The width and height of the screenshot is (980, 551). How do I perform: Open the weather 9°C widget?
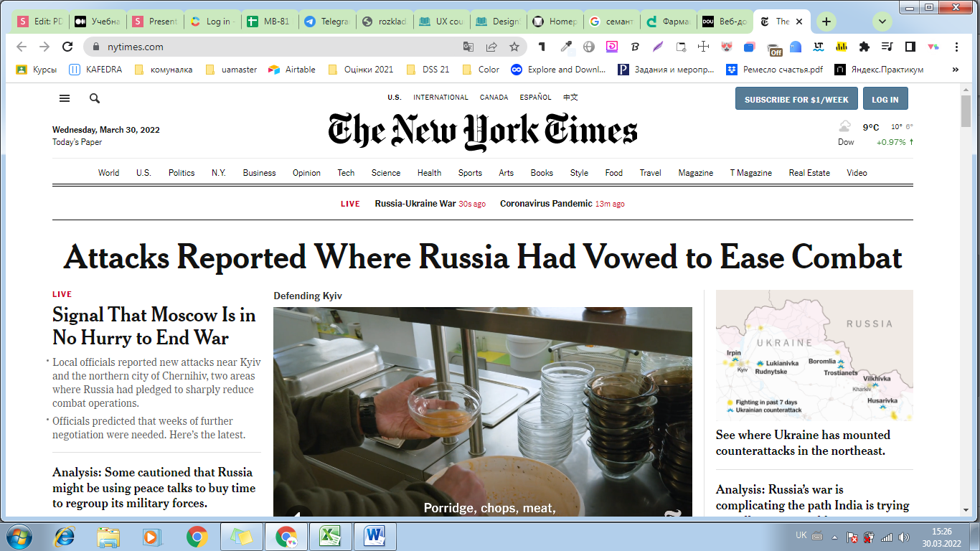pos(875,127)
